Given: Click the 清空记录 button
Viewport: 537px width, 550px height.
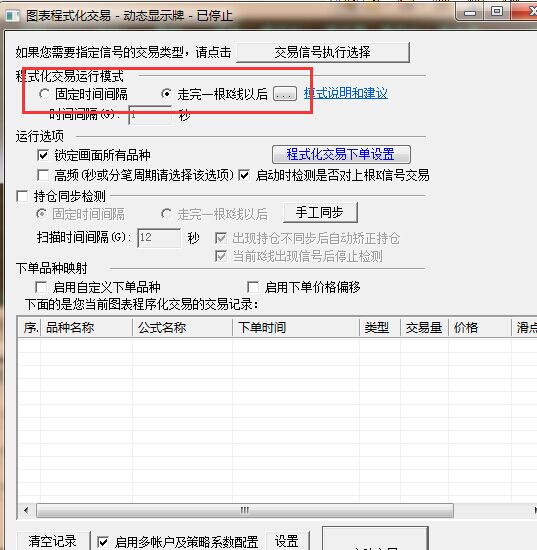Looking at the screenshot, I should pyautogui.click(x=53, y=541).
